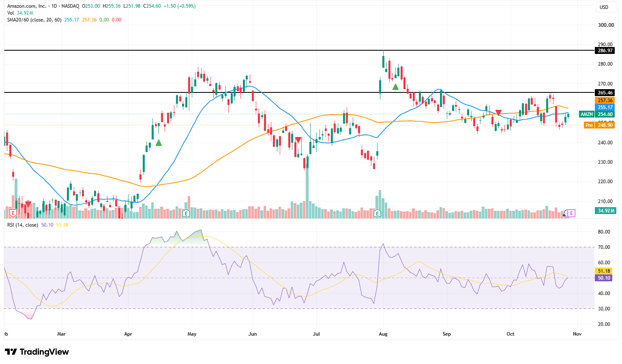Select the red down-arrow signal in February
This screenshot has width=622, height=364.
coord(28,203)
